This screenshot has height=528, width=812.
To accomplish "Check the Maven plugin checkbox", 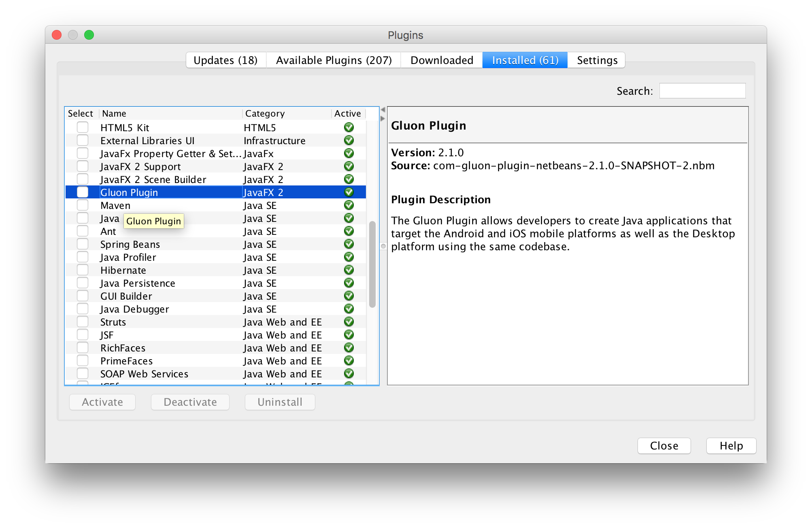I will [x=83, y=205].
